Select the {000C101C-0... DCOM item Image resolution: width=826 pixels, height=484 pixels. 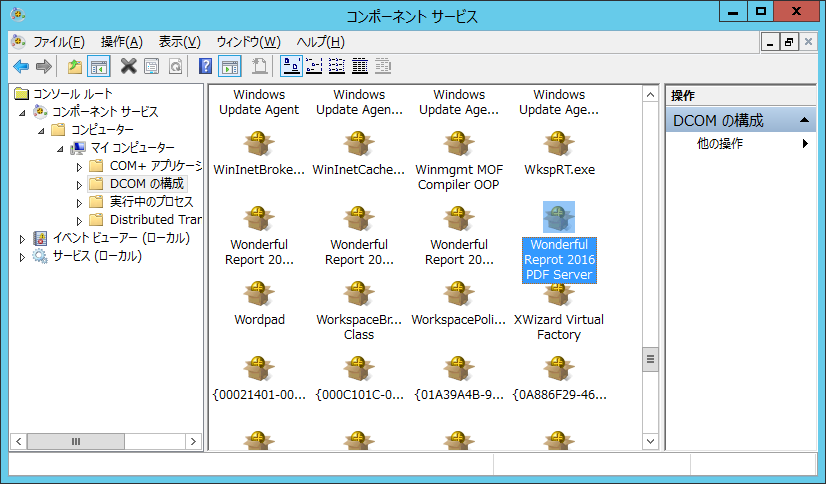pos(359,379)
